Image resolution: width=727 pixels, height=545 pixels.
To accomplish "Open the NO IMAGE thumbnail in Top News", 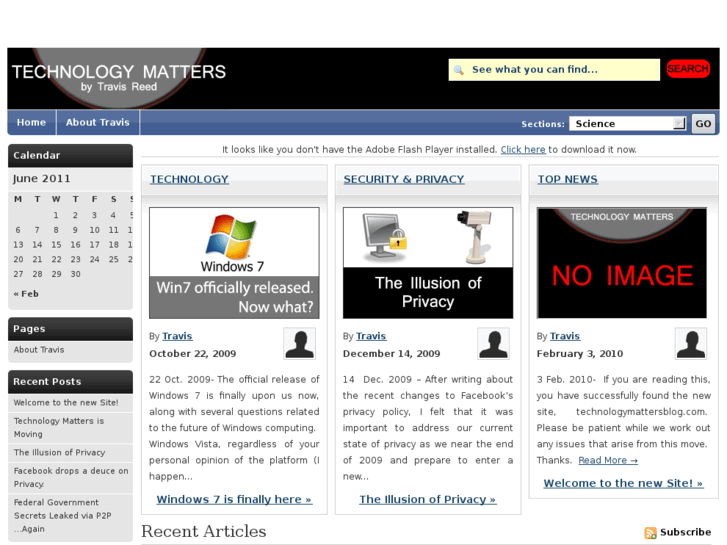I will pyautogui.click(x=622, y=263).
